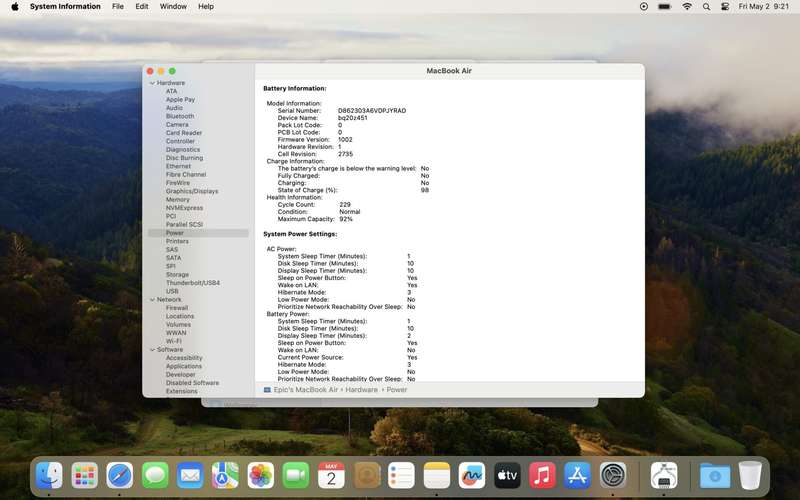
Task: Click the screen recording status icon
Action: pyautogui.click(x=644, y=7)
